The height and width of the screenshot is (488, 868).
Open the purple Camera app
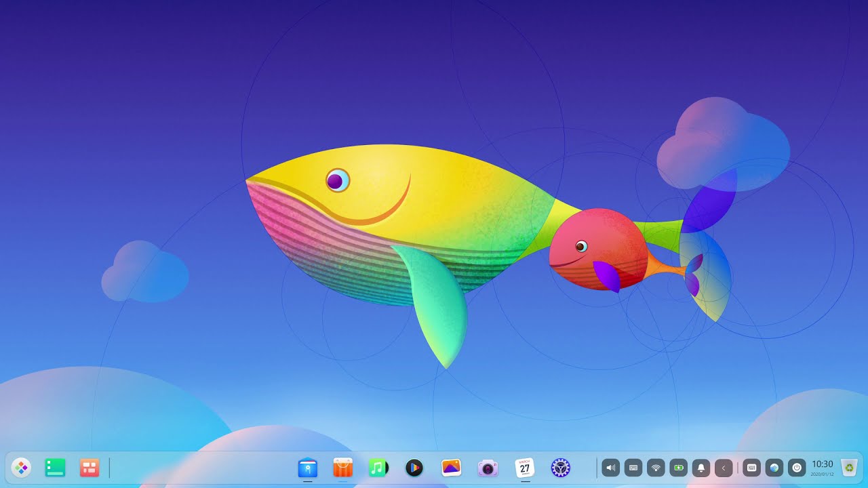pos(488,468)
